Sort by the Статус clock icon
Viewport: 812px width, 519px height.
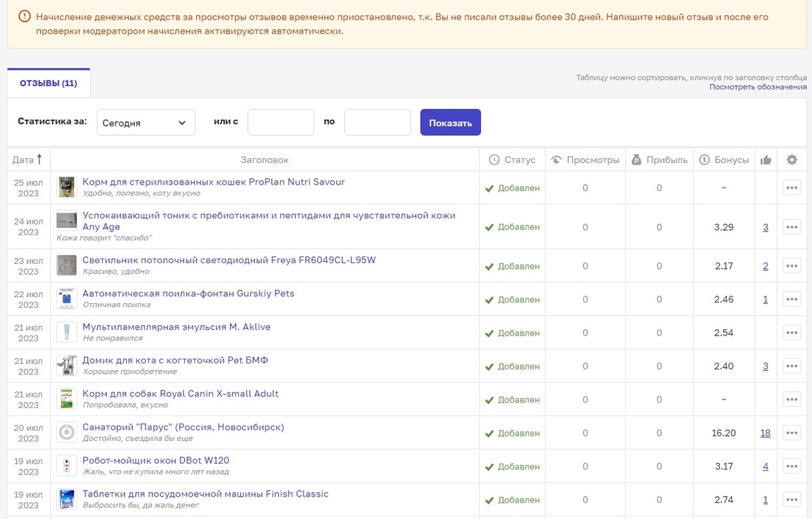pyautogui.click(x=494, y=160)
